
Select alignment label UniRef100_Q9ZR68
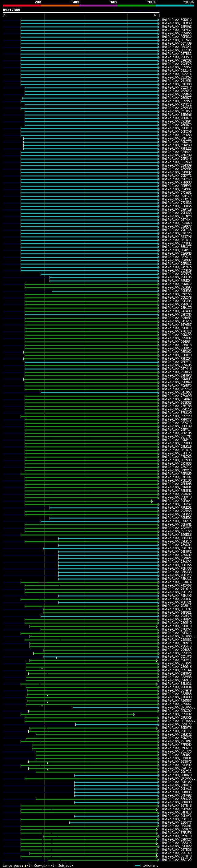(177, 511)
